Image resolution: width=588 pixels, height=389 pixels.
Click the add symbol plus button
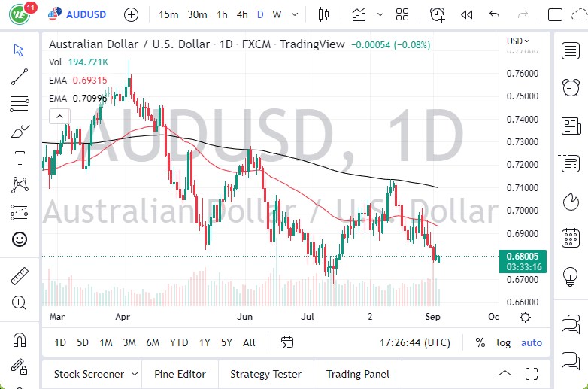(131, 14)
